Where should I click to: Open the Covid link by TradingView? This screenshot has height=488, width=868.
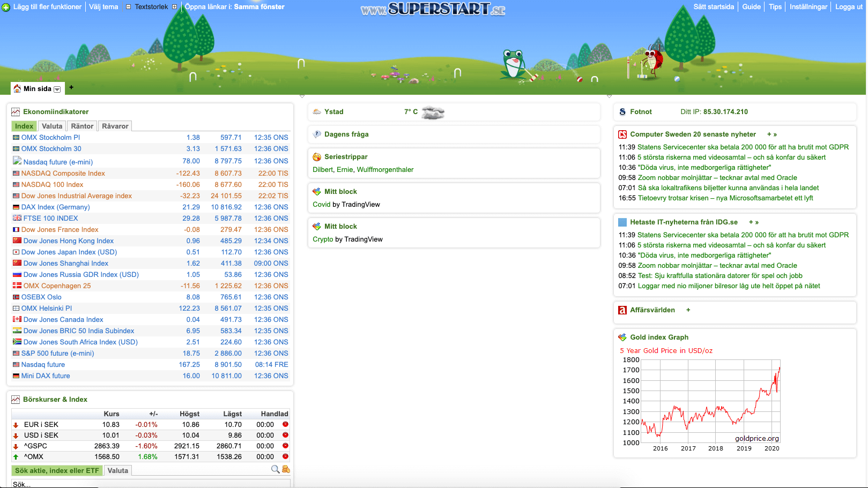322,205
